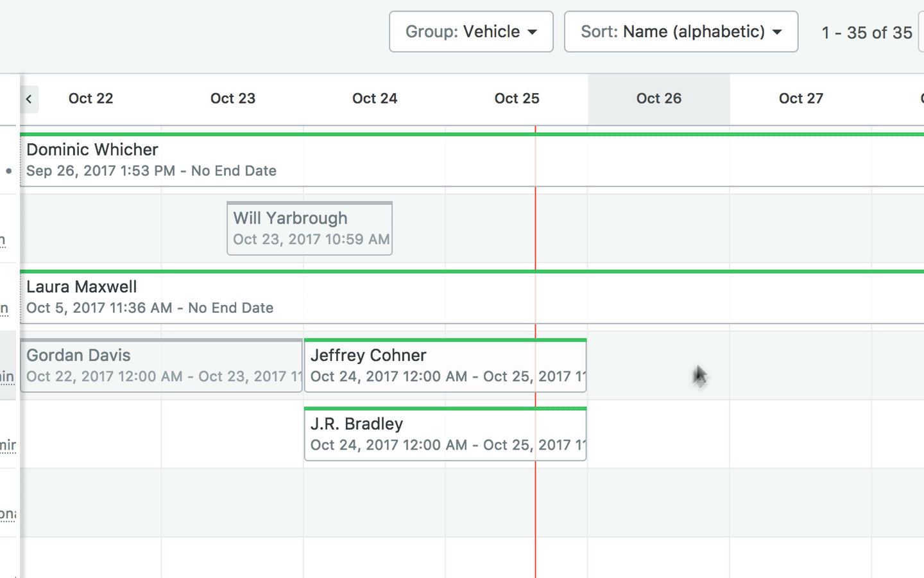
Task: Click the 1 - 35 of 35 pagination text
Action: point(867,33)
